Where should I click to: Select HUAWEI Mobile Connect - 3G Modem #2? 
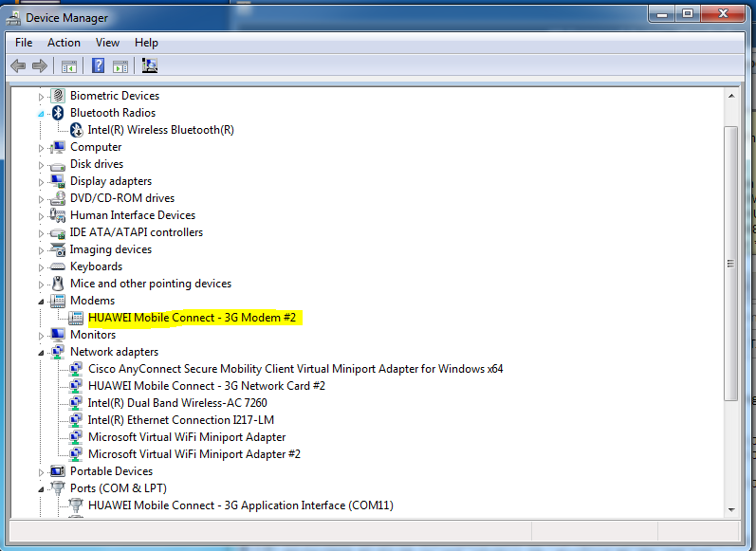192,318
